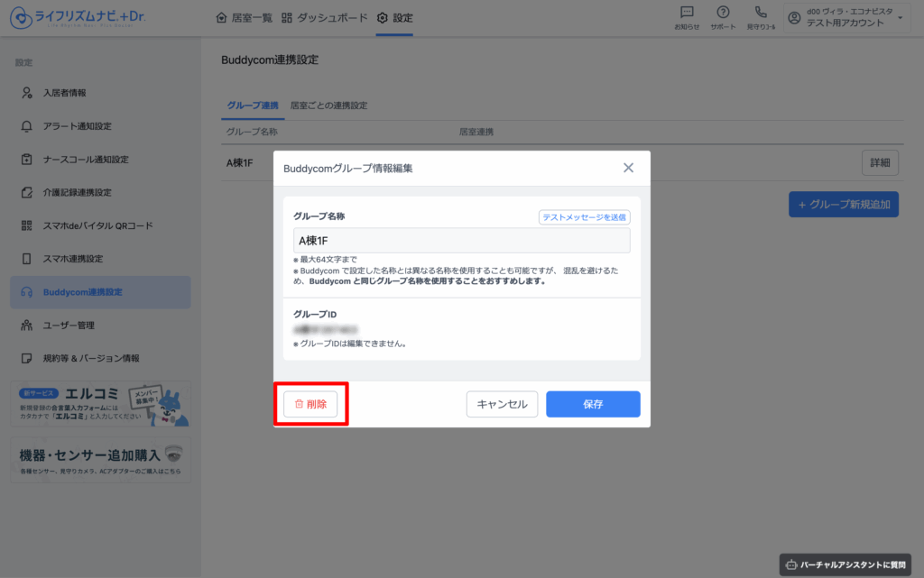
Task: Click the 設定 gear icon
Action: (383, 18)
